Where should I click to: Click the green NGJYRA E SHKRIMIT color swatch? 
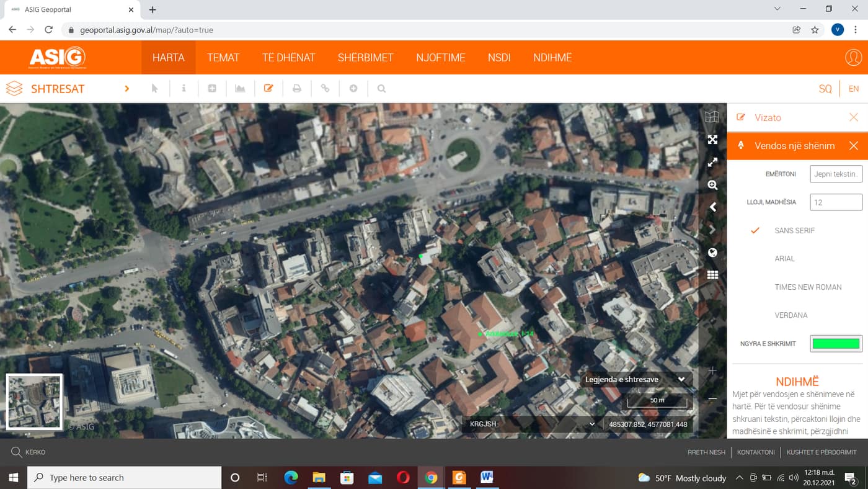[836, 344]
